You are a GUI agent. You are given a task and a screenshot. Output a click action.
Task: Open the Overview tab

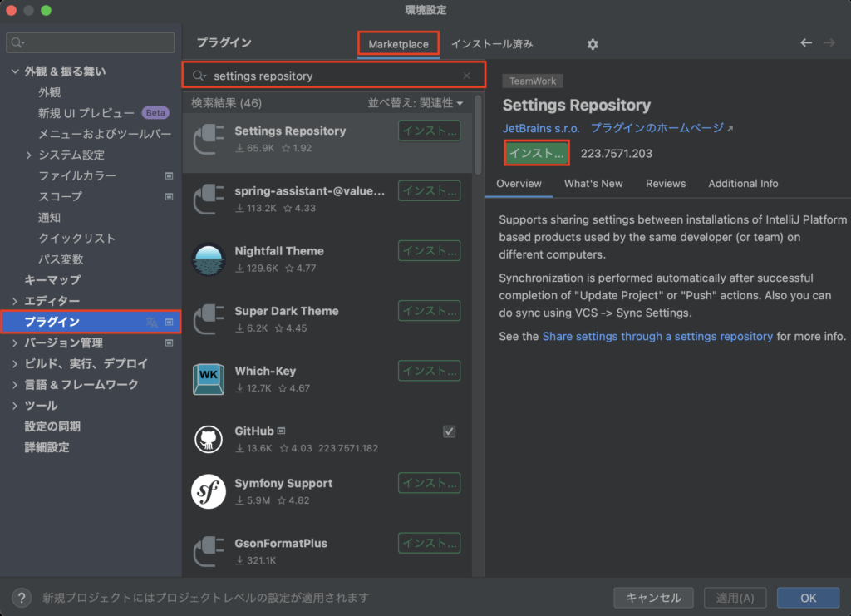pyautogui.click(x=519, y=184)
